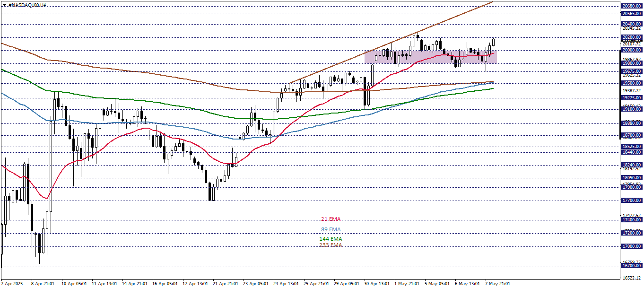
Task: Click the 1 May 21:01 time label
Action: pos(407,284)
